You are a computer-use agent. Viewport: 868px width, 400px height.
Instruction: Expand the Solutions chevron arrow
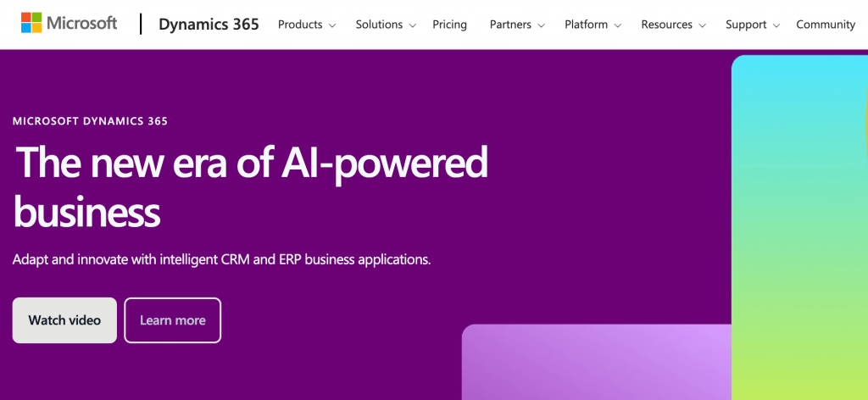click(413, 25)
